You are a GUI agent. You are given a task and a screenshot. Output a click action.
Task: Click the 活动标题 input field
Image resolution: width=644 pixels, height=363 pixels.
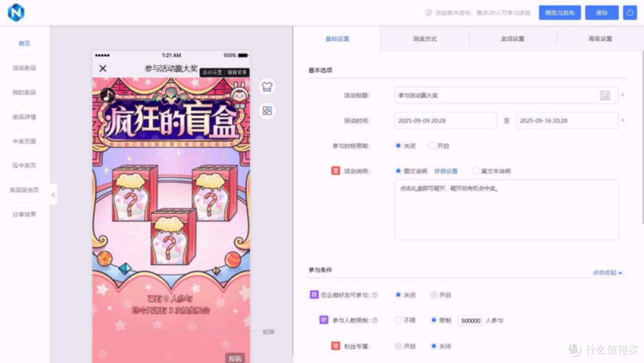click(506, 96)
